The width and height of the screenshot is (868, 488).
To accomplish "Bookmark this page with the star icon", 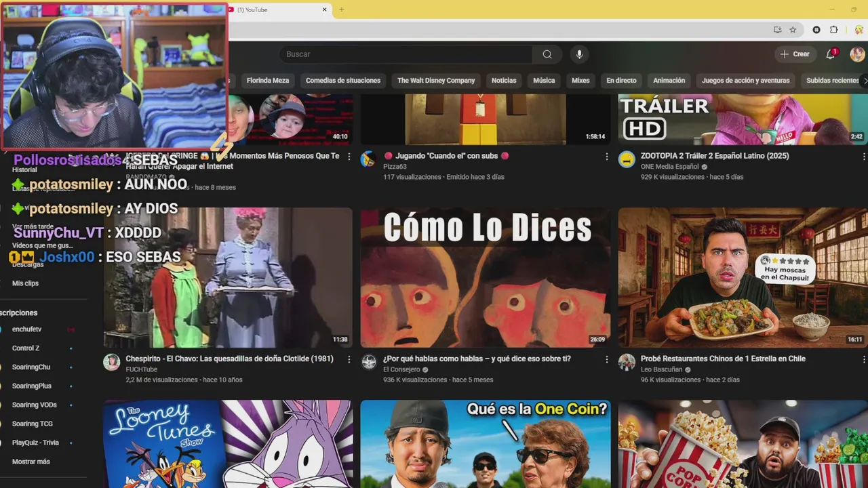I will [792, 30].
